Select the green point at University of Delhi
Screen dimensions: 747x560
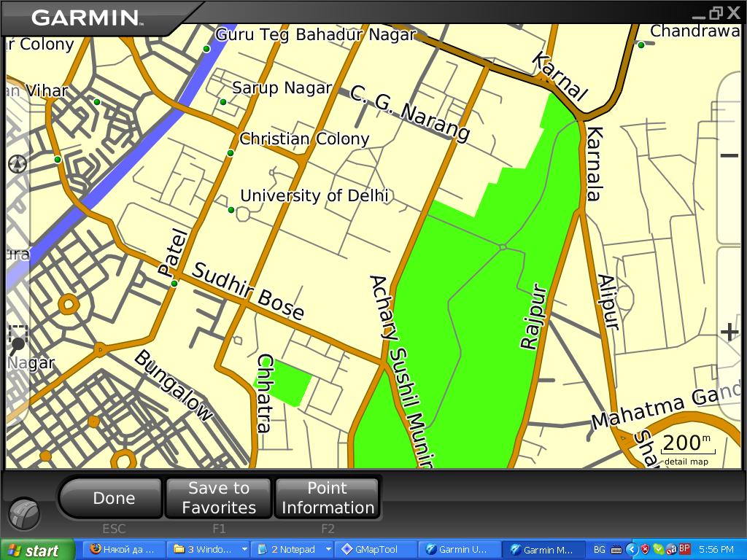point(231,210)
